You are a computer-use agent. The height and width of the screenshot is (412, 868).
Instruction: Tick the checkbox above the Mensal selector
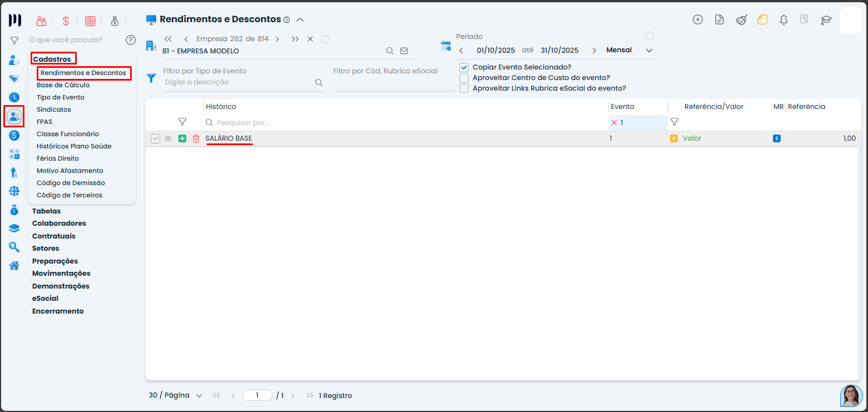pos(649,36)
